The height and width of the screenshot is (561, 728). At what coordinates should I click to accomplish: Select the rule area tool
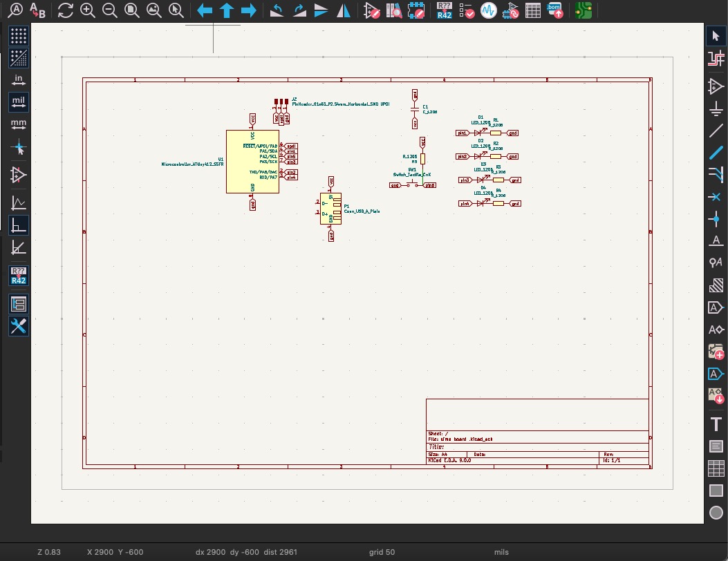pos(716,285)
